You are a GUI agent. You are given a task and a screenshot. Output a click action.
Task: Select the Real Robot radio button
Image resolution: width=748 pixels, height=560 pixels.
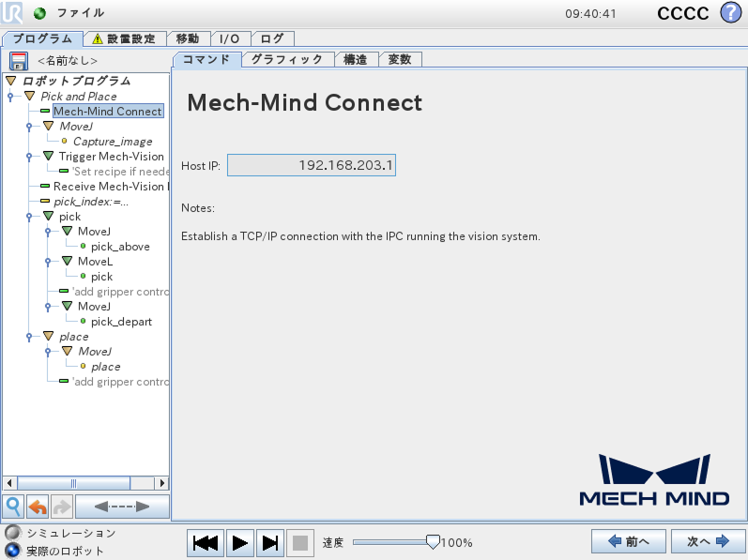(13, 551)
